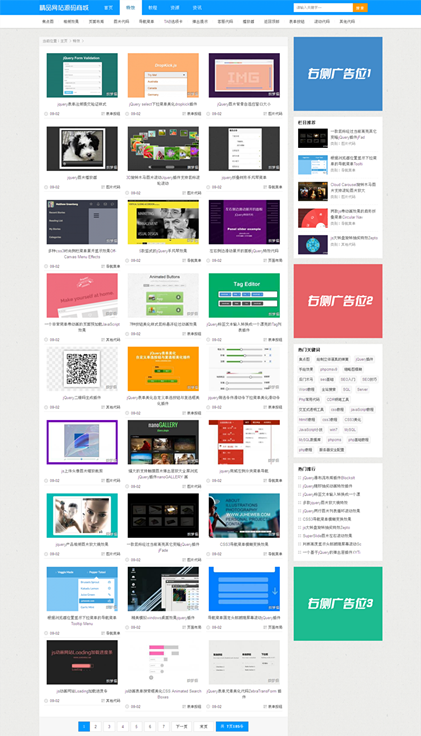Focus the keyword search input field
This screenshot has width=421, height=736.
[323, 8]
